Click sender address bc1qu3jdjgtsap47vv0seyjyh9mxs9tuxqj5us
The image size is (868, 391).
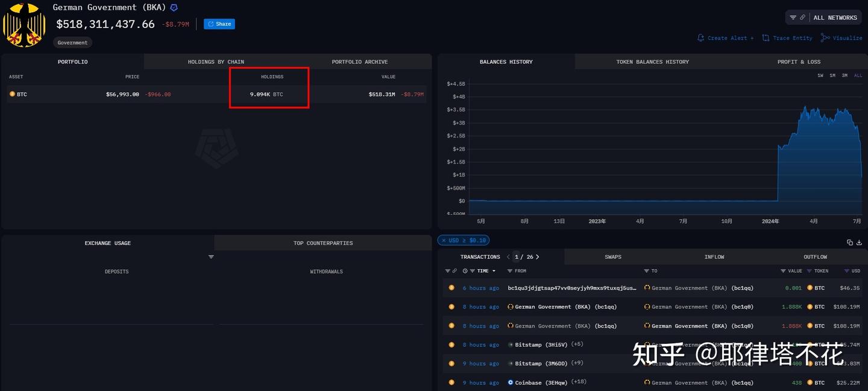(x=572, y=288)
